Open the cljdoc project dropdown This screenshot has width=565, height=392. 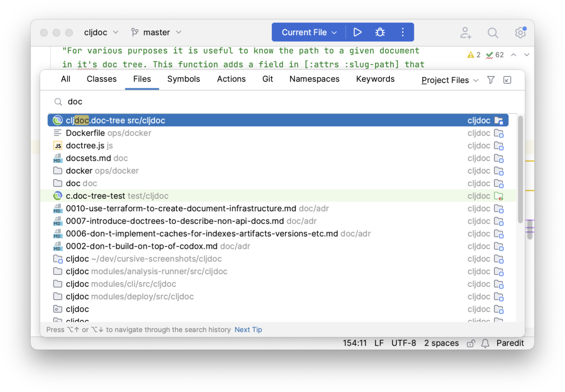[x=101, y=32]
